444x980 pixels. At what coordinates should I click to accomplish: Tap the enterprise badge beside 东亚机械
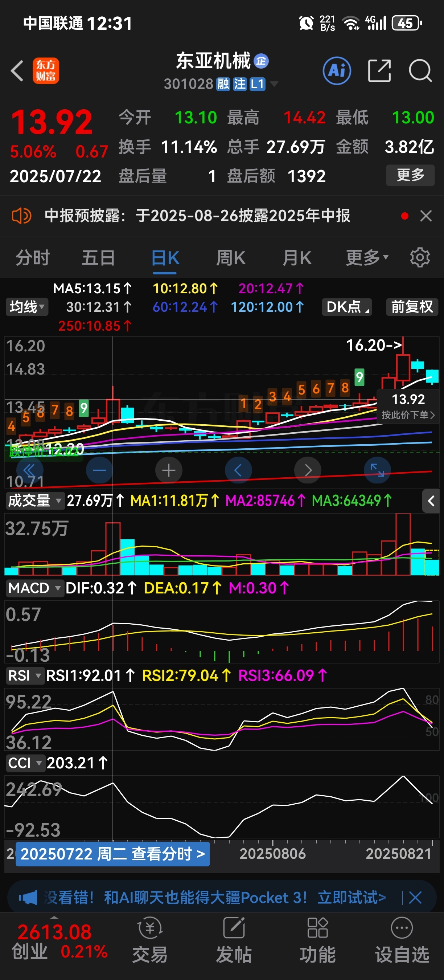[x=261, y=61]
